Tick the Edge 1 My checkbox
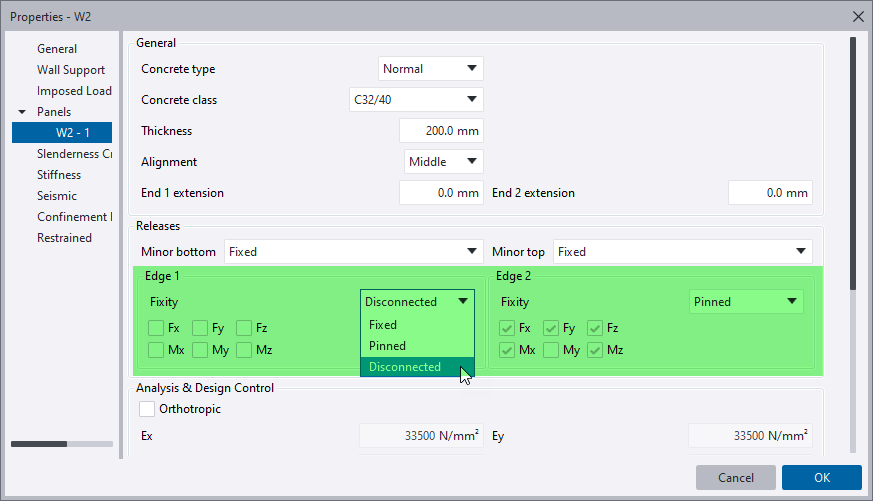The height and width of the screenshot is (501, 873). click(200, 350)
